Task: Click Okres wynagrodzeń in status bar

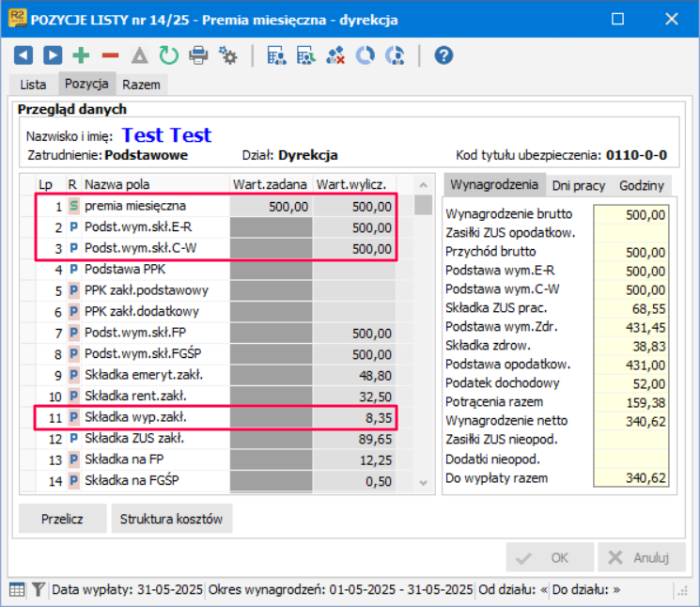Action: tap(340, 589)
